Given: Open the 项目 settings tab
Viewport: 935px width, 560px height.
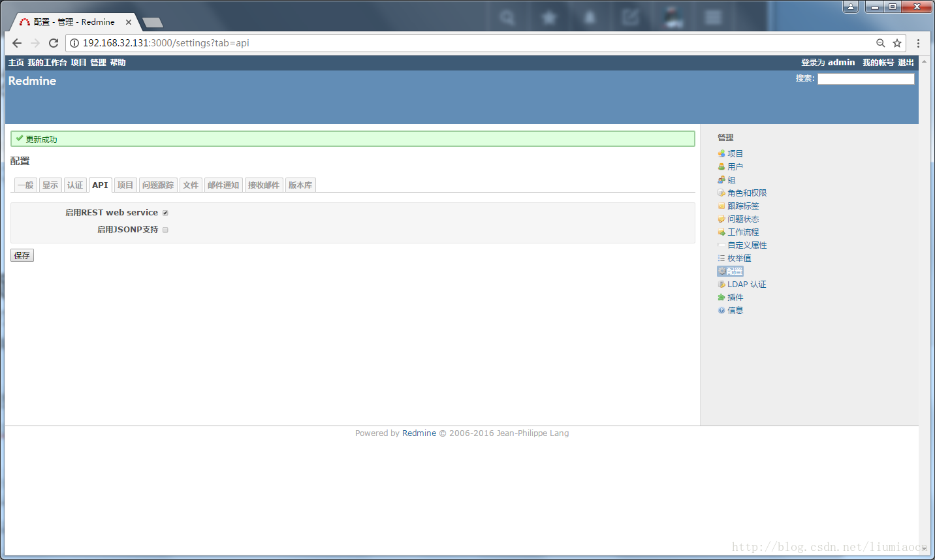Looking at the screenshot, I should click(x=125, y=185).
